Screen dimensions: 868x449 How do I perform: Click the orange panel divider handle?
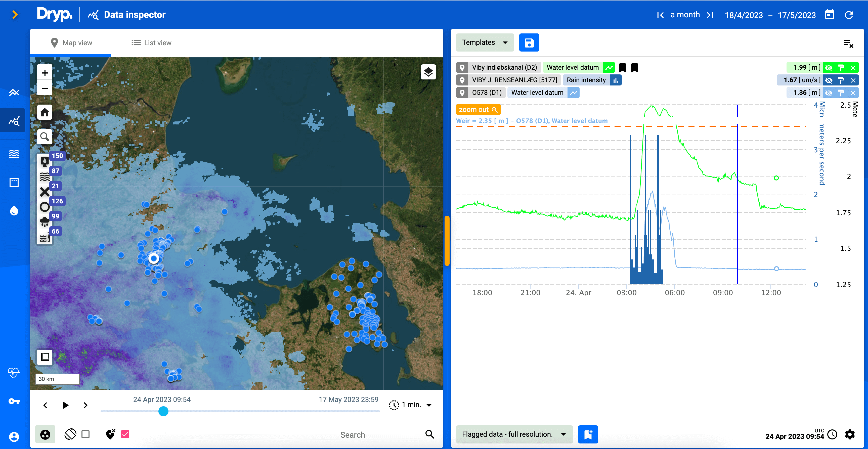[x=447, y=241]
